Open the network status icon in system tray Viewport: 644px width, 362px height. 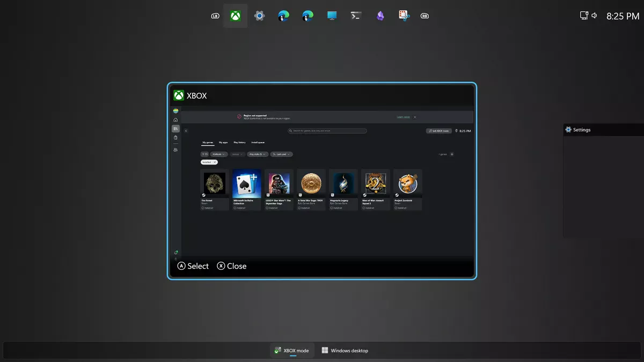(584, 16)
